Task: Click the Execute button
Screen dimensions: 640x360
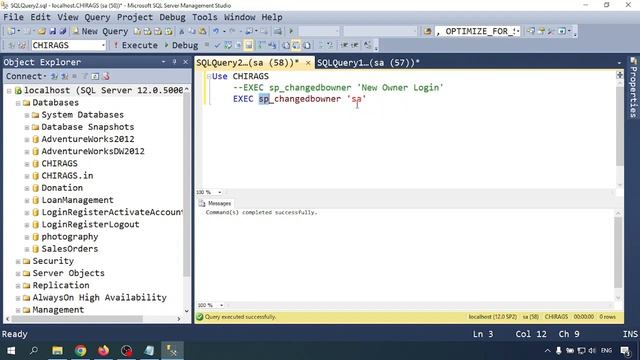Action: point(136,45)
